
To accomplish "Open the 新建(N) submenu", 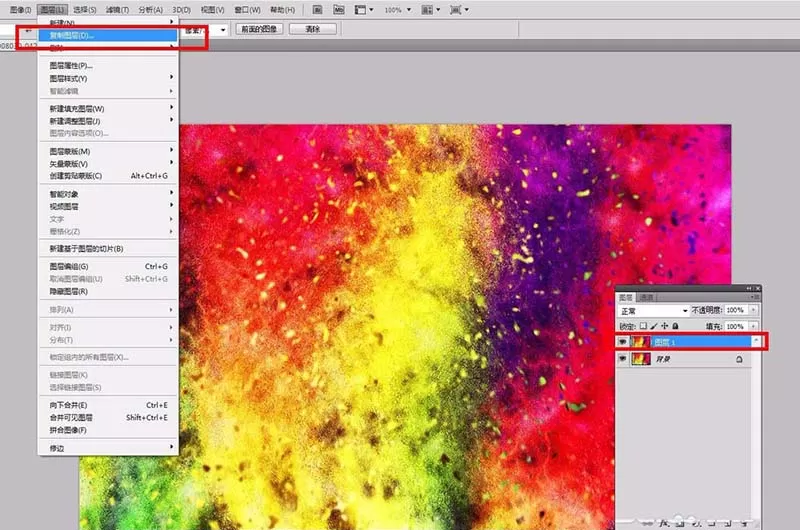I will pyautogui.click(x=108, y=22).
